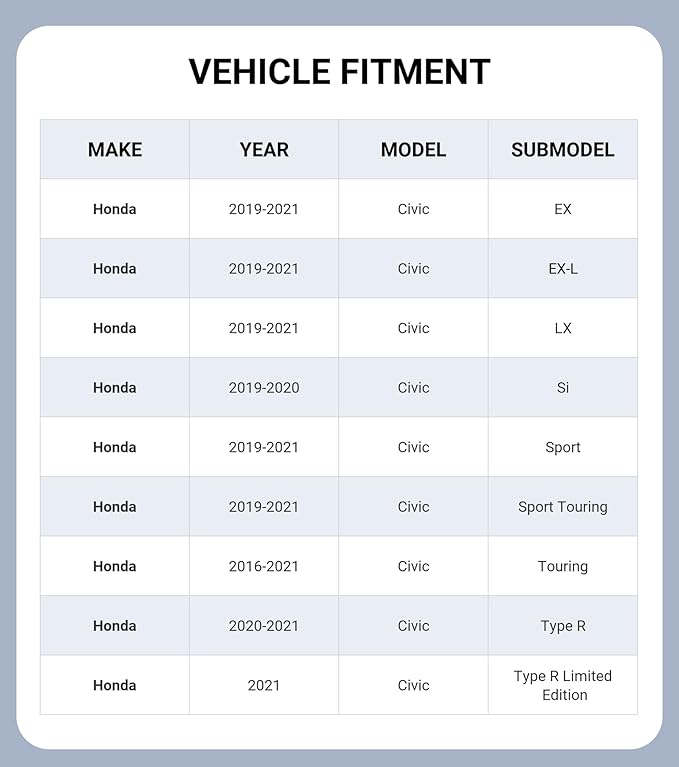
Task: Click the Si submodel cell
Action: pyautogui.click(x=563, y=387)
